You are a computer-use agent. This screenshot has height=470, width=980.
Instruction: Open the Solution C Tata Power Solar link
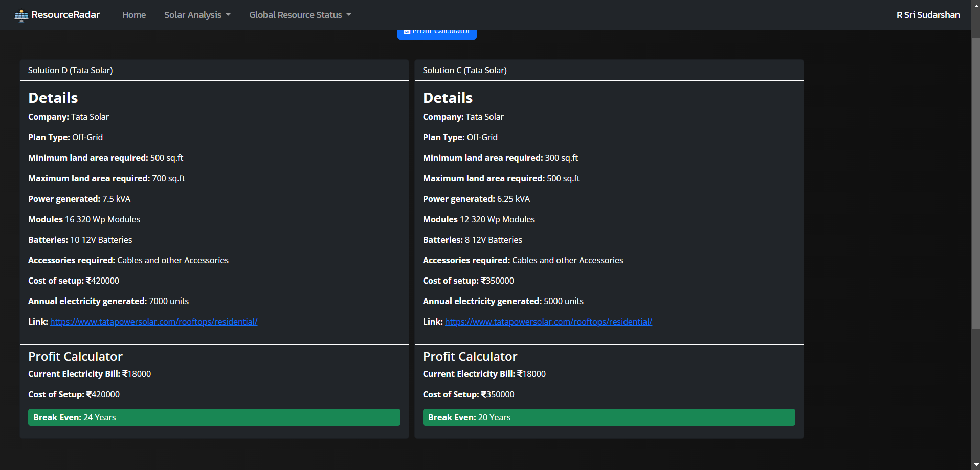pos(548,322)
